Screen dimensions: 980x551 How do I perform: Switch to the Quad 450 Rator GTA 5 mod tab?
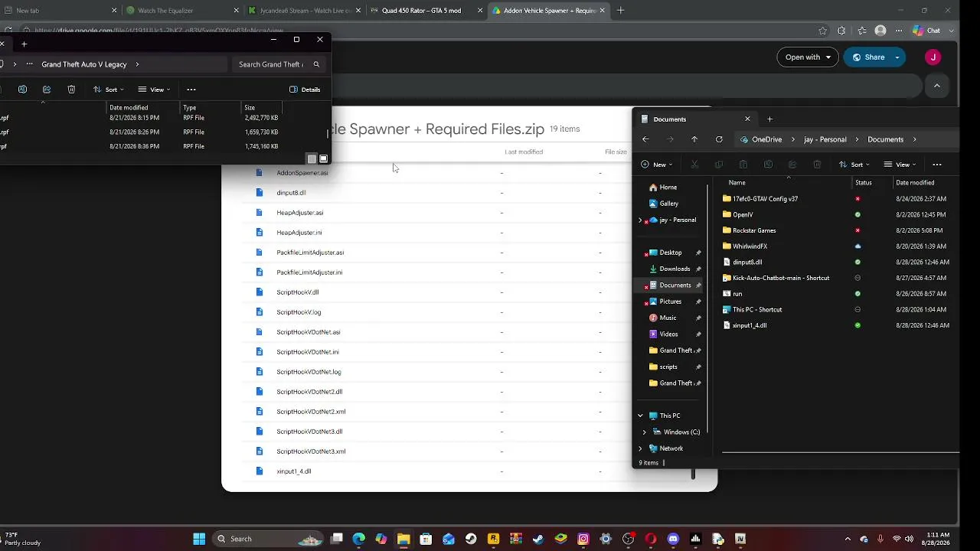tap(426, 11)
